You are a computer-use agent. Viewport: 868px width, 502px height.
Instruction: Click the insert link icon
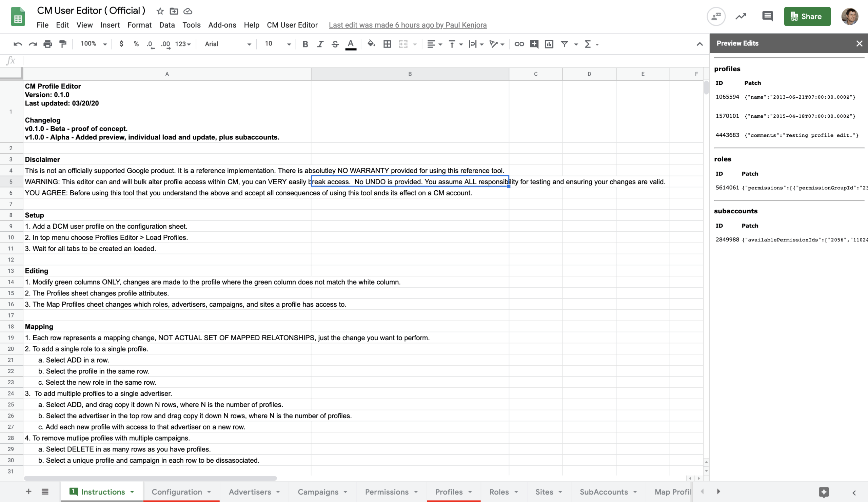coord(519,44)
